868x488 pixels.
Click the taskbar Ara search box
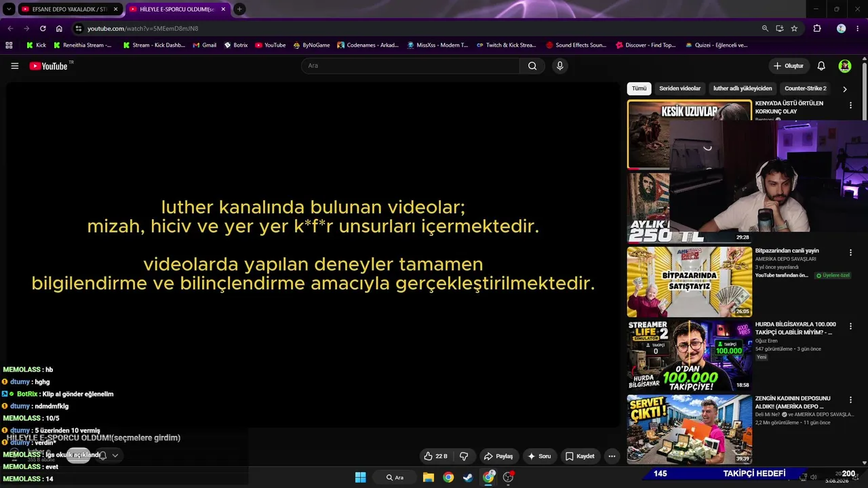click(395, 477)
